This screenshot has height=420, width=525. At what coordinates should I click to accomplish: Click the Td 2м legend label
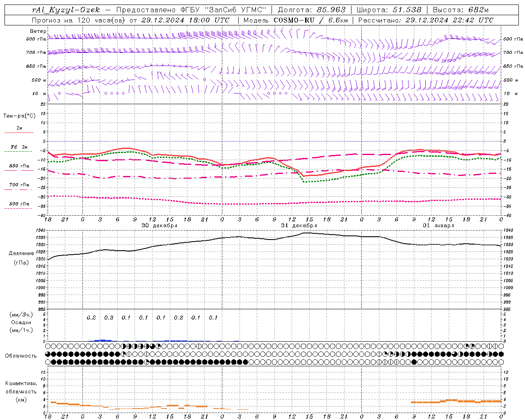click(19, 147)
